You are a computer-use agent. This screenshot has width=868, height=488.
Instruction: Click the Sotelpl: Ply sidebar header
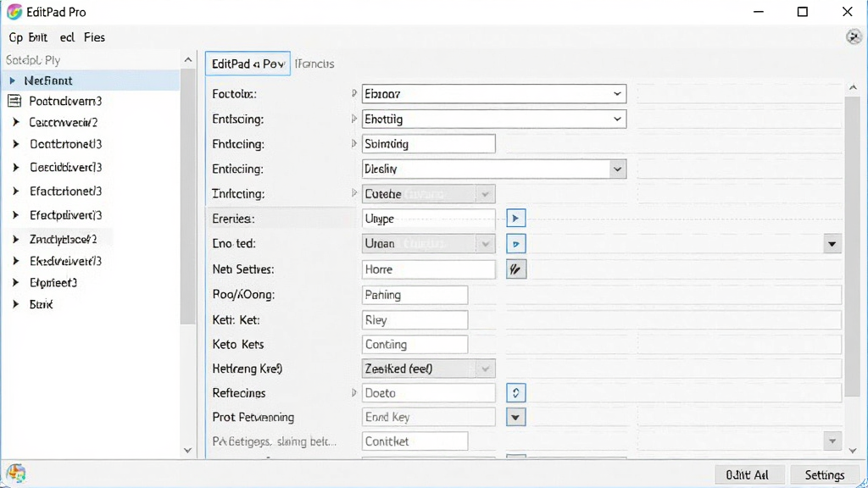click(33, 60)
